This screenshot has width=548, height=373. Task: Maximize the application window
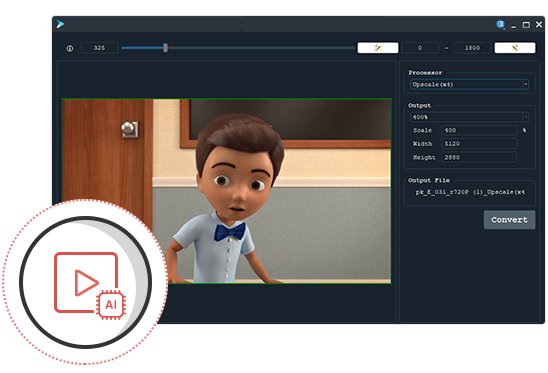[x=526, y=25]
